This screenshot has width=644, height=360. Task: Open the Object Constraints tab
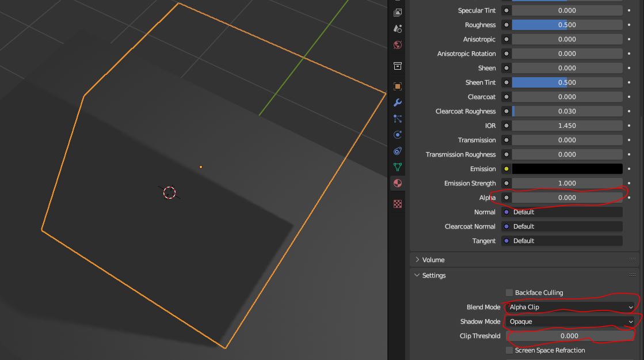pos(397,151)
